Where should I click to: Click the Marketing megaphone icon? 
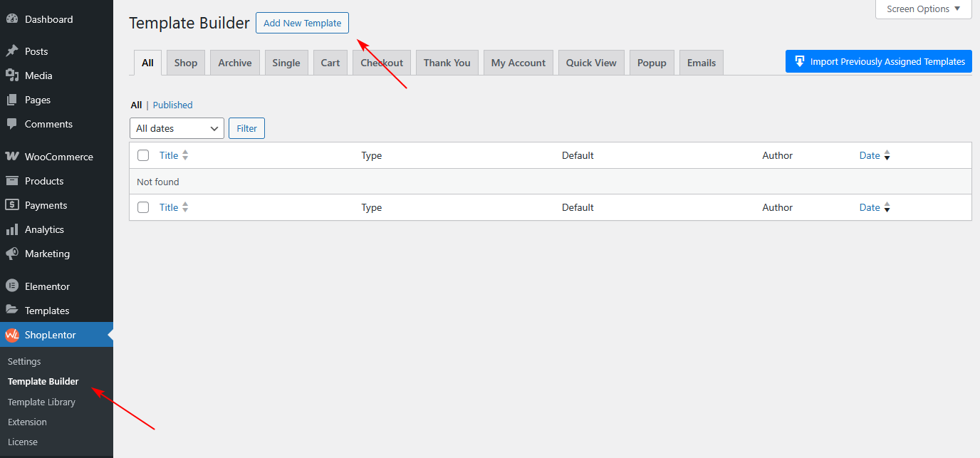pos(12,254)
